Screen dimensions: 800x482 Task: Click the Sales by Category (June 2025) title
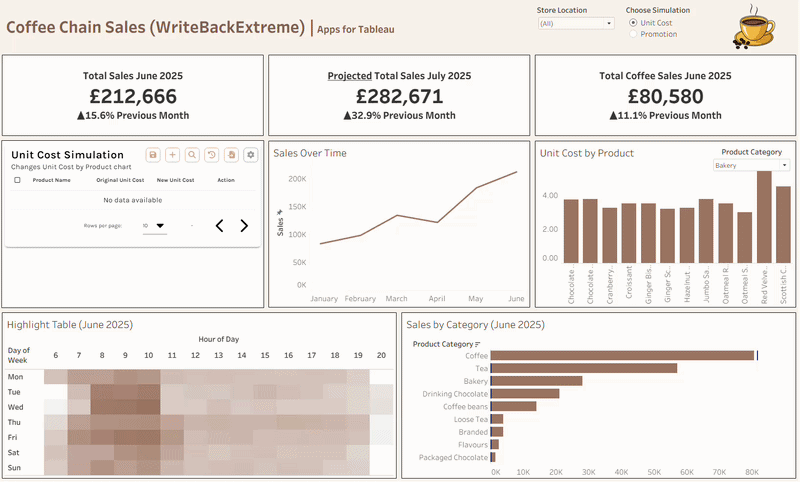pyautogui.click(x=476, y=325)
